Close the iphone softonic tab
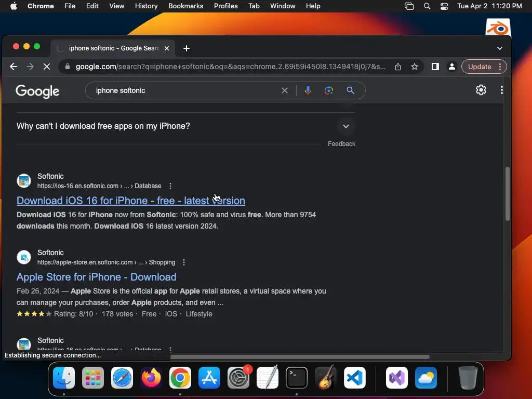This screenshot has height=399, width=532. tap(167, 48)
